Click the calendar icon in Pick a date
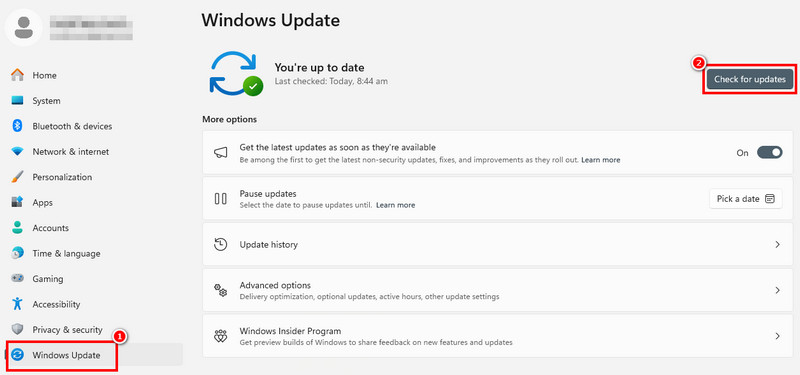 (x=770, y=198)
